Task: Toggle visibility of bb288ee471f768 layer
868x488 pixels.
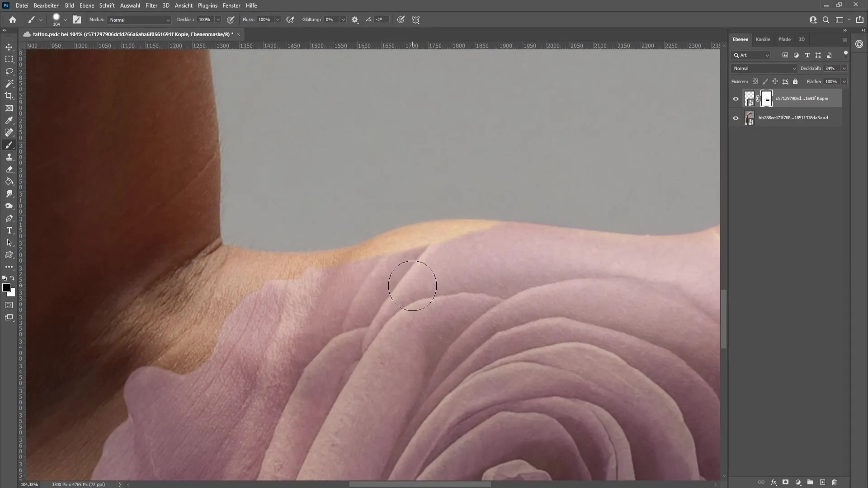Action: [736, 117]
